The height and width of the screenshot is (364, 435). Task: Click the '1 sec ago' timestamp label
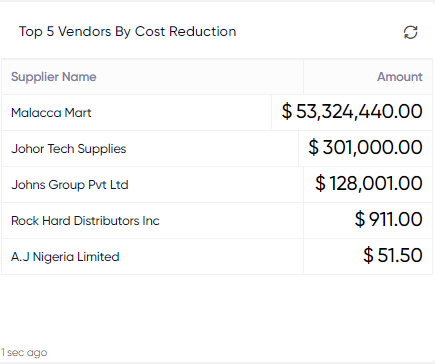24,352
